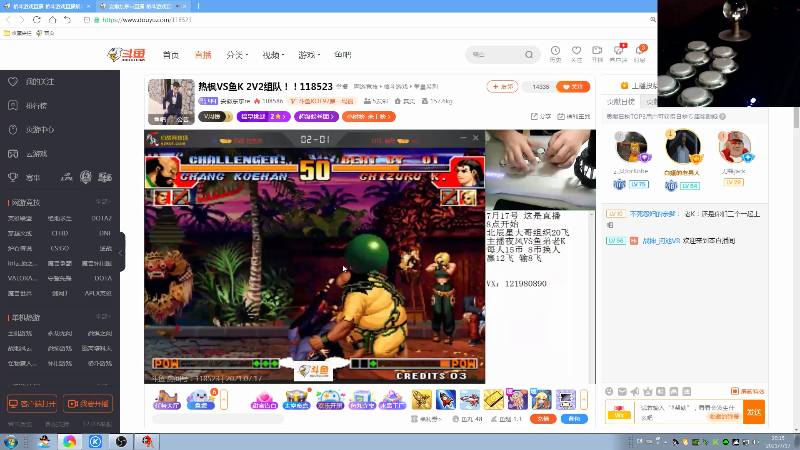Click the orange Follow button
This screenshot has height=450, width=800.
(573, 87)
